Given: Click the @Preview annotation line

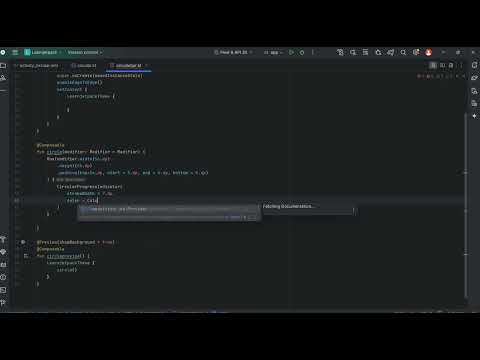Looking at the screenshot, I should coord(76,242).
